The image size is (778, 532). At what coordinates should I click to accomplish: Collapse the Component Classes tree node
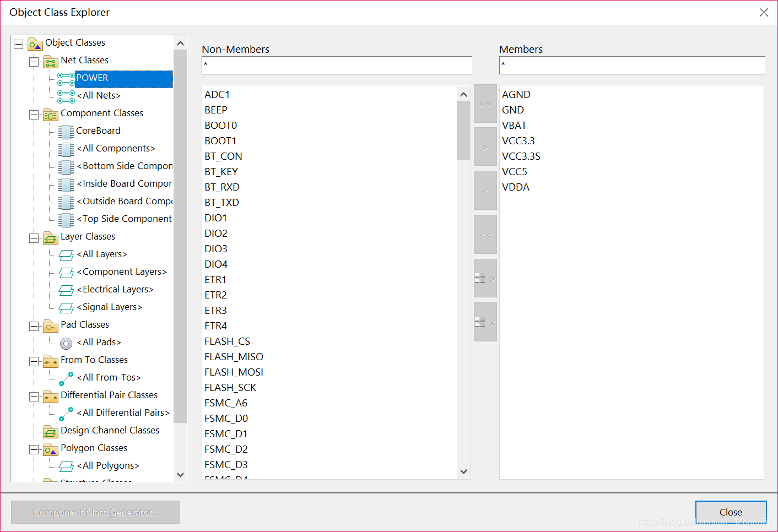tap(34, 115)
